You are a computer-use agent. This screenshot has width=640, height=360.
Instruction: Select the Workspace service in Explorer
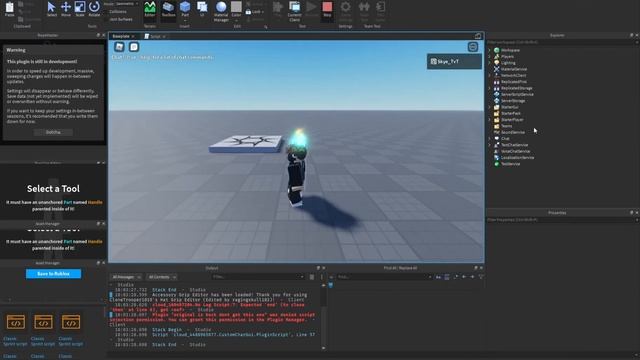(x=510, y=50)
